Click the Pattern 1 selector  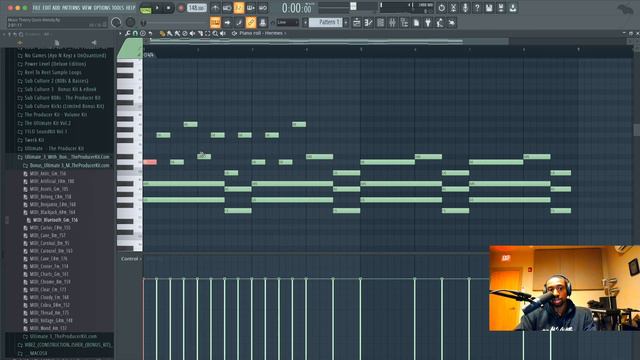[x=325, y=22]
